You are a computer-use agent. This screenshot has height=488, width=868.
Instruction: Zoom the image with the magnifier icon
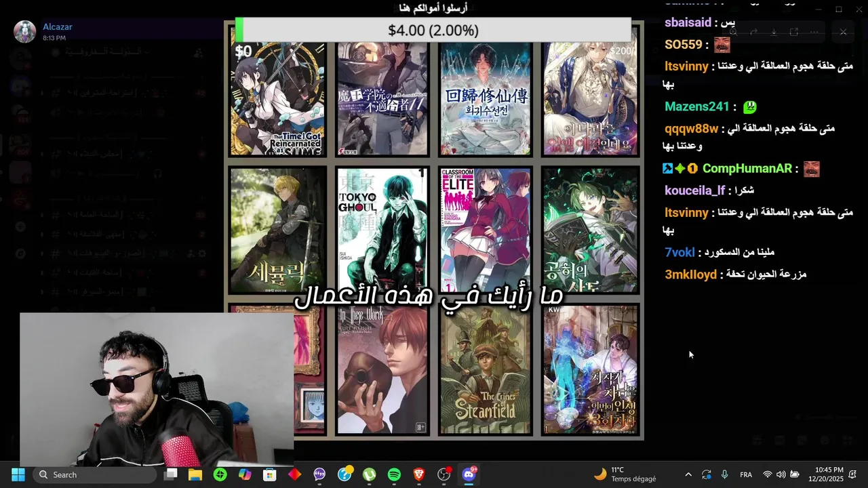733,32
